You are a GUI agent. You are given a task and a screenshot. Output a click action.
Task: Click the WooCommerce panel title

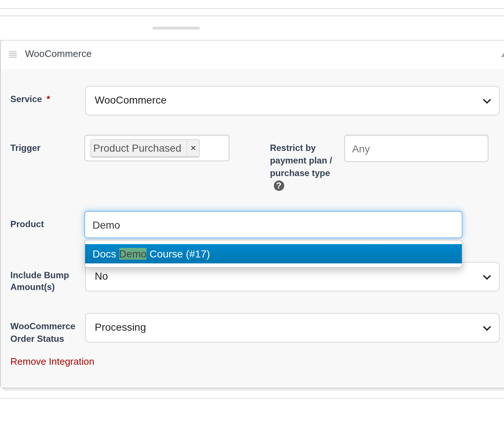(x=58, y=54)
